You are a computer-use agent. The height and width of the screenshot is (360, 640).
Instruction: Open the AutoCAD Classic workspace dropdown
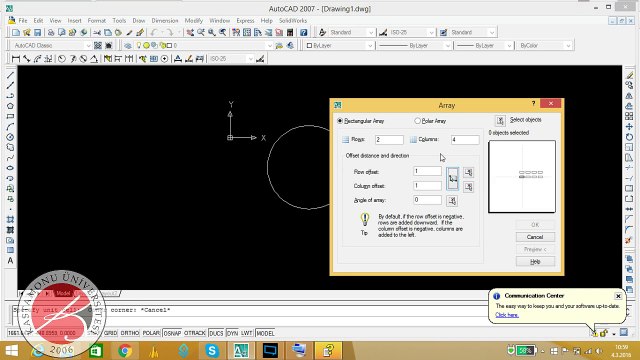(88, 46)
